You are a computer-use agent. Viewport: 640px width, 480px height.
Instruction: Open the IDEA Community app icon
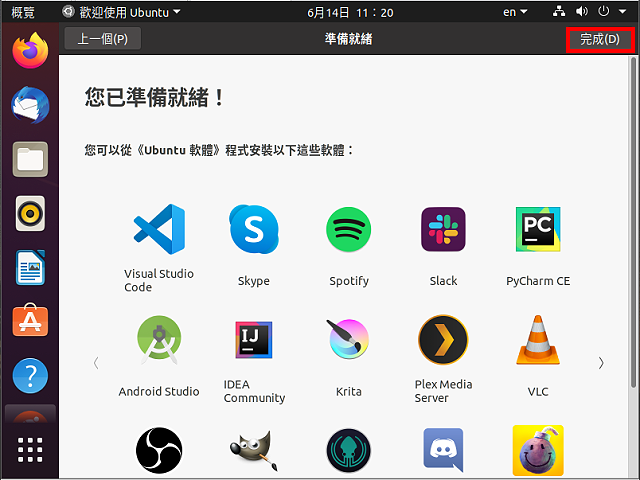[253, 340]
